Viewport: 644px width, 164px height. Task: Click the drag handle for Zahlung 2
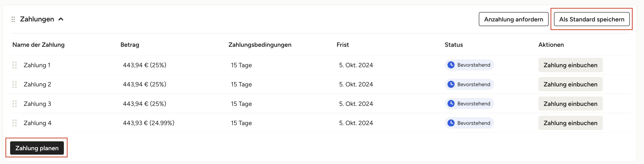click(x=15, y=84)
